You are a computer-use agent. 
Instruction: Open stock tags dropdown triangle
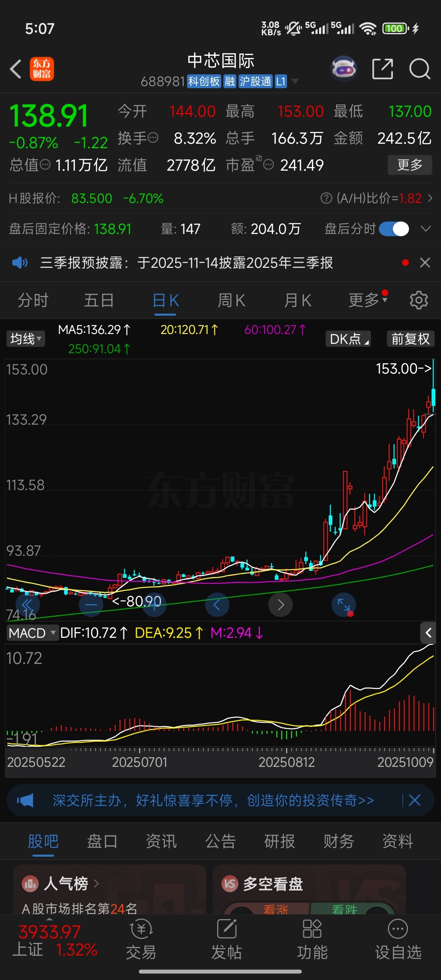[x=294, y=81]
